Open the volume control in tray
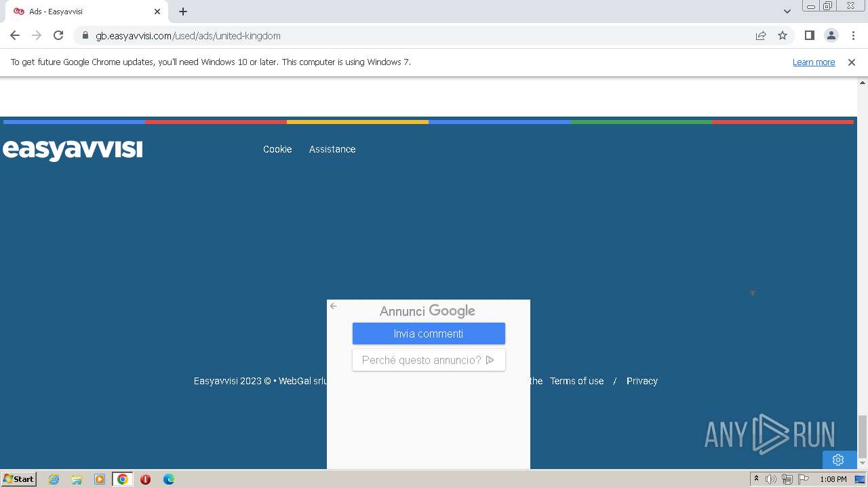 (771, 479)
